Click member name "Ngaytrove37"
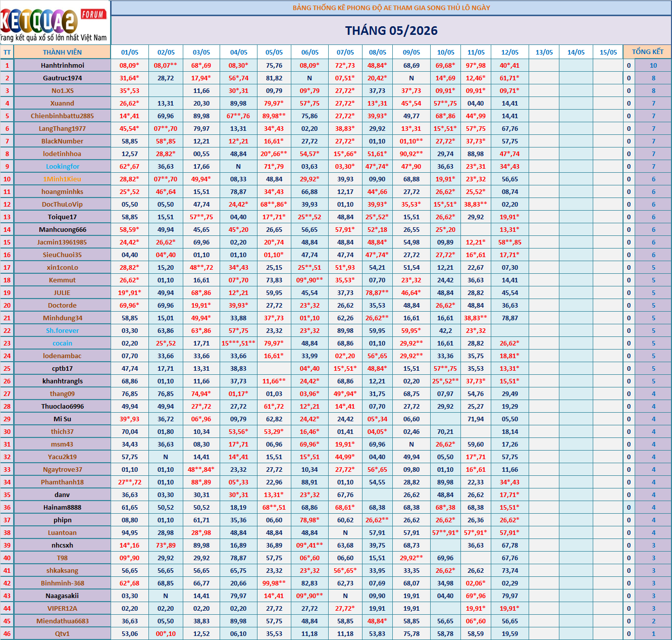This screenshot has height=640, width=672. (x=63, y=469)
